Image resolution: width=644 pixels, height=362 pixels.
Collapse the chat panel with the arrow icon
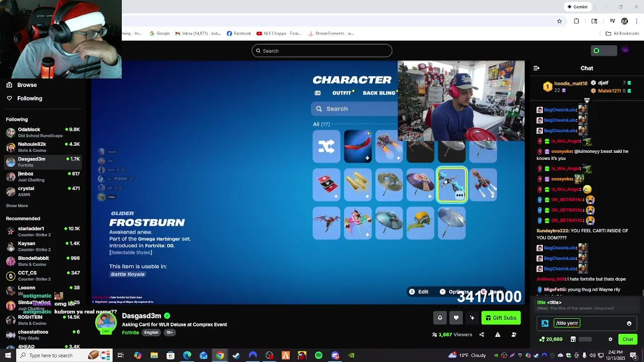[x=536, y=68]
